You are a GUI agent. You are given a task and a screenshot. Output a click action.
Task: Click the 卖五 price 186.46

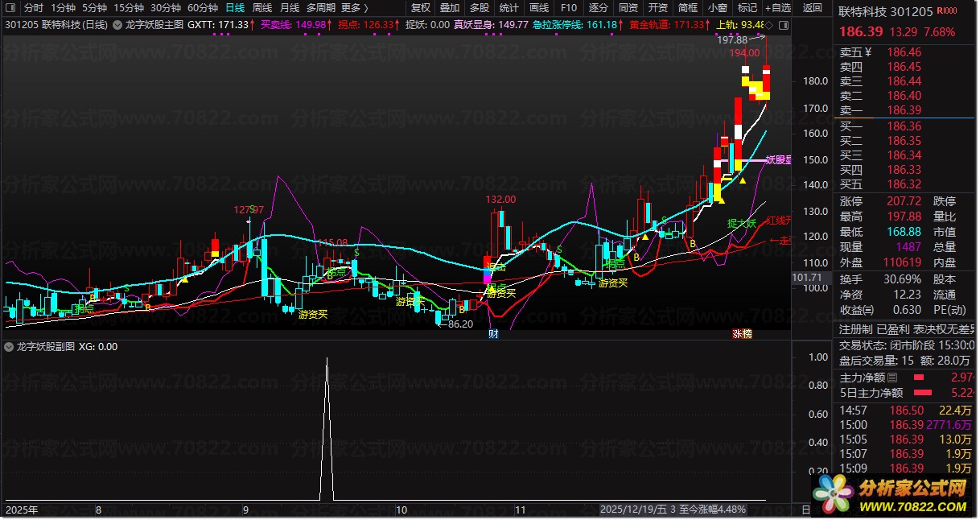coord(904,52)
